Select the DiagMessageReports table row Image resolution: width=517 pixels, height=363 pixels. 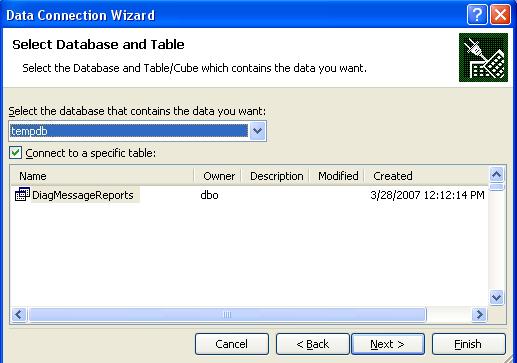coord(249,195)
